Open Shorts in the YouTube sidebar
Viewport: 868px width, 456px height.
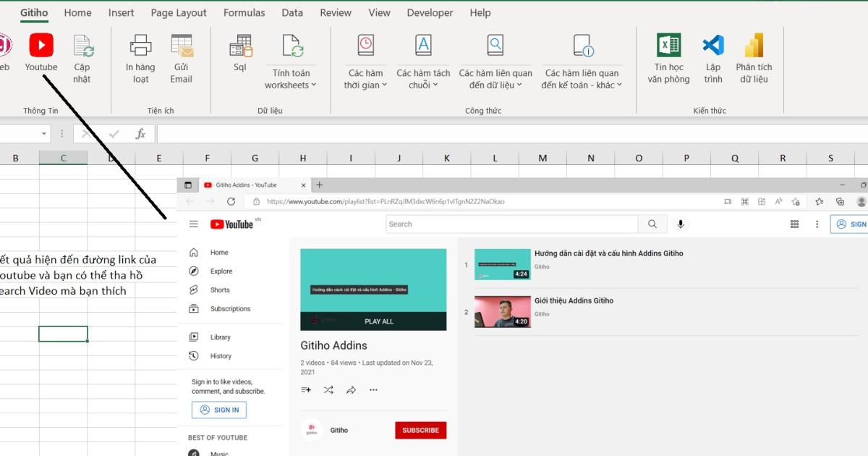coord(219,290)
